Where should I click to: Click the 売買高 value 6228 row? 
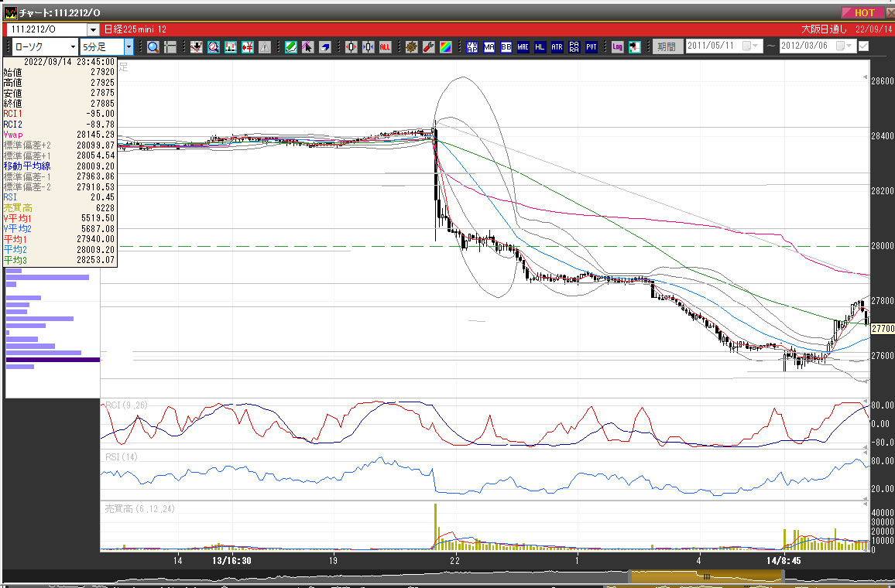[60, 207]
